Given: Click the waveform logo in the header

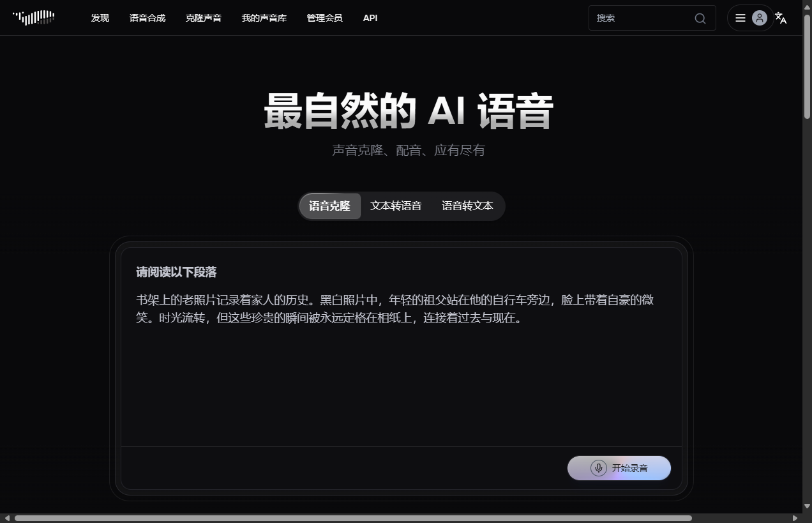Looking at the screenshot, I should tap(33, 18).
